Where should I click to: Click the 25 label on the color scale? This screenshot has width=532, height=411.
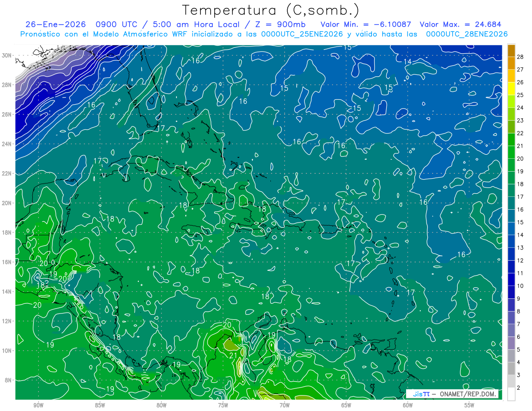pos(520,95)
